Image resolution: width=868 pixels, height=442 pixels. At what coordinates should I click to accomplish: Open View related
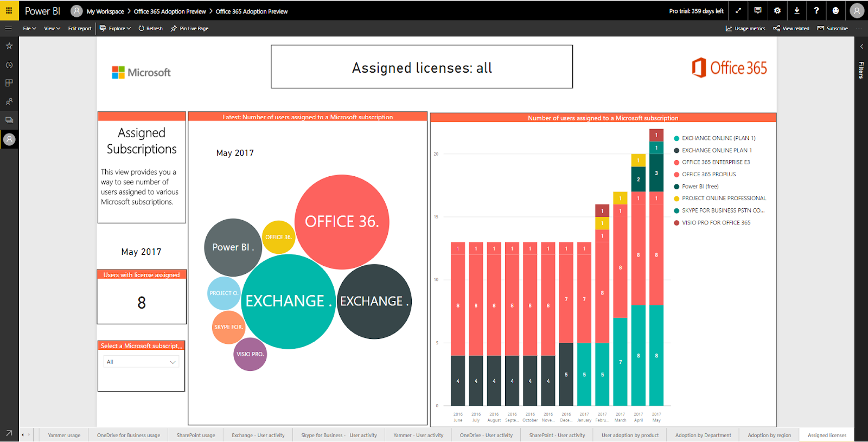(x=791, y=28)
